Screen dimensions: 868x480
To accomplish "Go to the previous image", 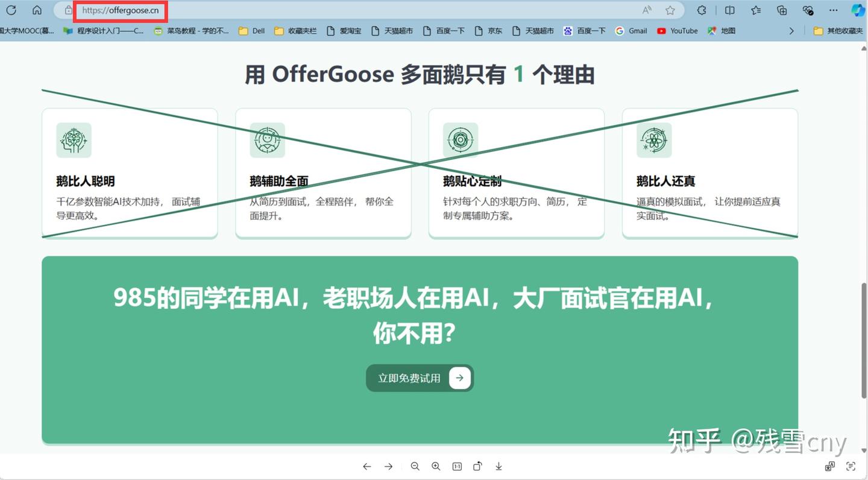I will pyautogui.click(x=366, y=466).
